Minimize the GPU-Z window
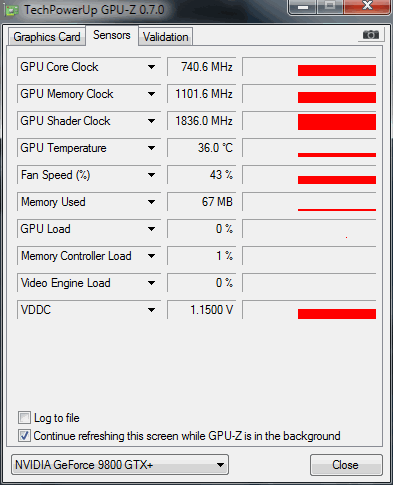393x485 pixels. pos(302,7)
